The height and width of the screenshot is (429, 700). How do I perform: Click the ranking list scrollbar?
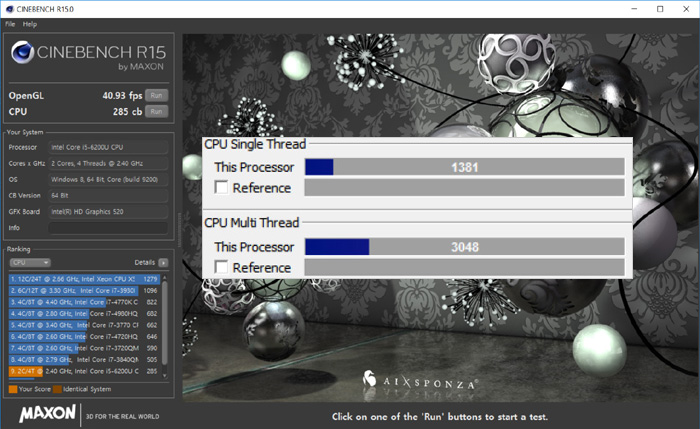pos(165,322)
